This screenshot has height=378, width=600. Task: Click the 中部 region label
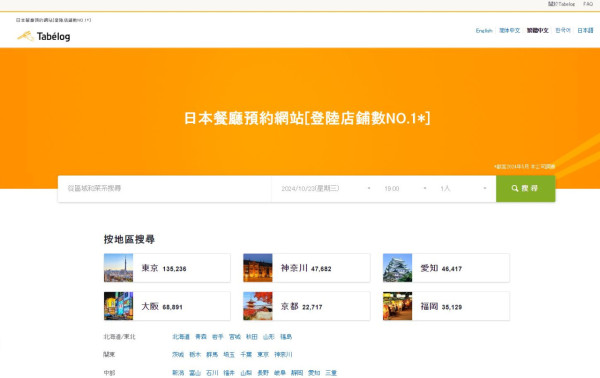pyautogui.click(x=109, y=373)
